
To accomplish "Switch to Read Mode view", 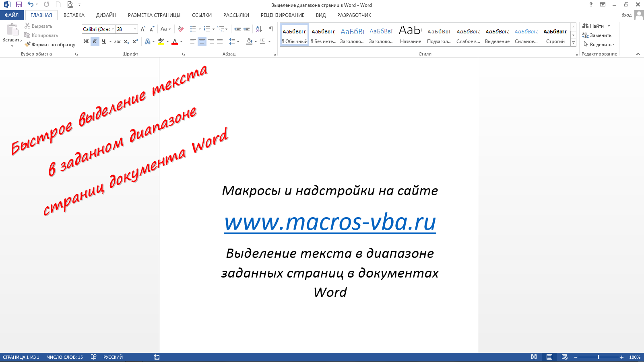I will (534, 357).
